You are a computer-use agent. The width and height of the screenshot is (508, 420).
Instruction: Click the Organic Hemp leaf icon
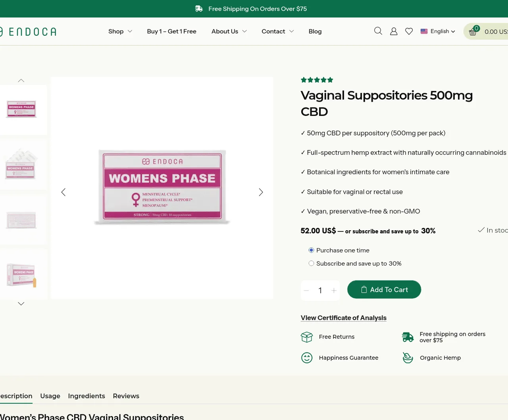(408, 358)
